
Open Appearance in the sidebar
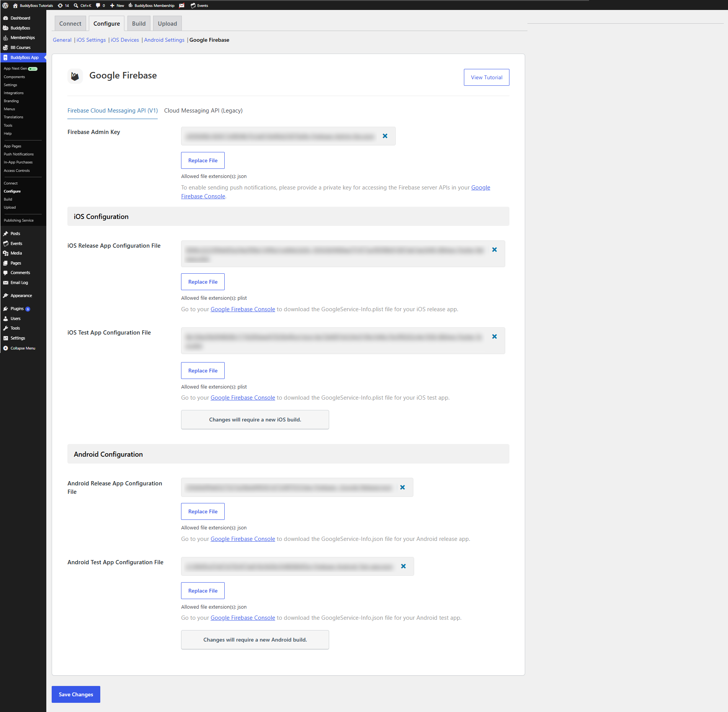pyautogui.click(x=21, y=296)
